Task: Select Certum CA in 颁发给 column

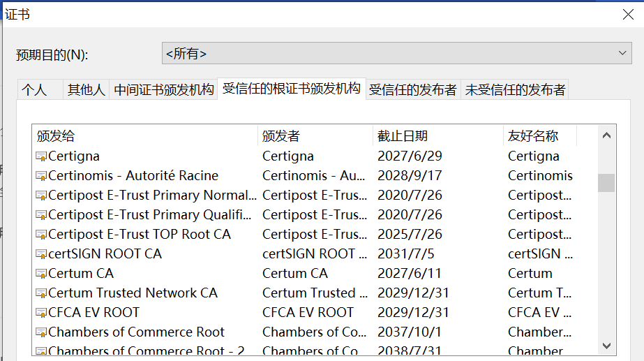Action: (x=81, y=274)
